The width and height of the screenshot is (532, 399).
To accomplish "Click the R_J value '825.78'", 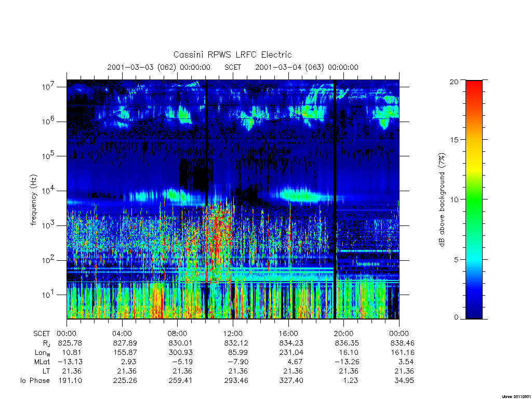I will tap(70, 343).
